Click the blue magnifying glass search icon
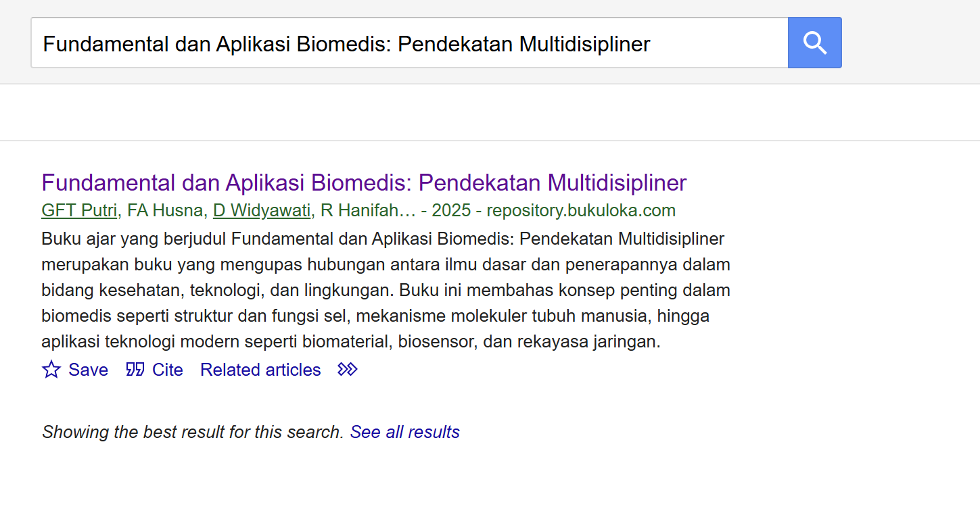Viewport: 980px width, 513px height. coord(814,42)
